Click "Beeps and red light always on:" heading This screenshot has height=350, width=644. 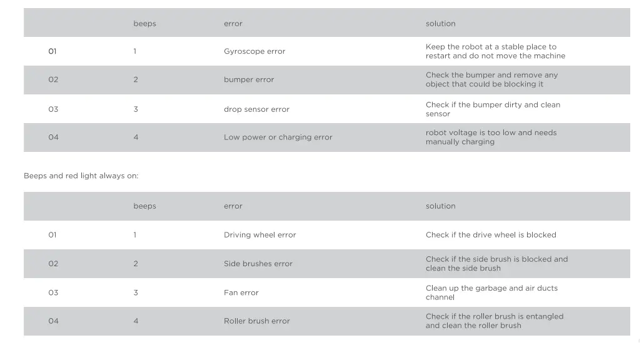[81, 176]
